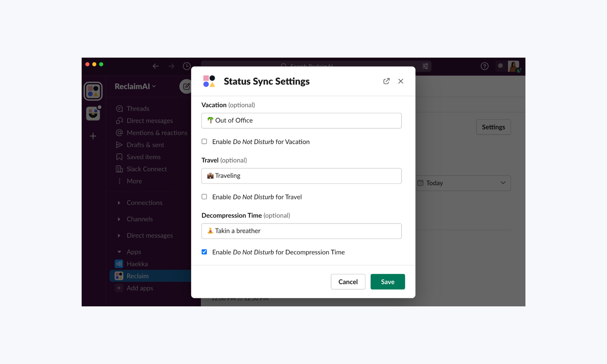Click the magnifier icon near profile

pos(501,66)
